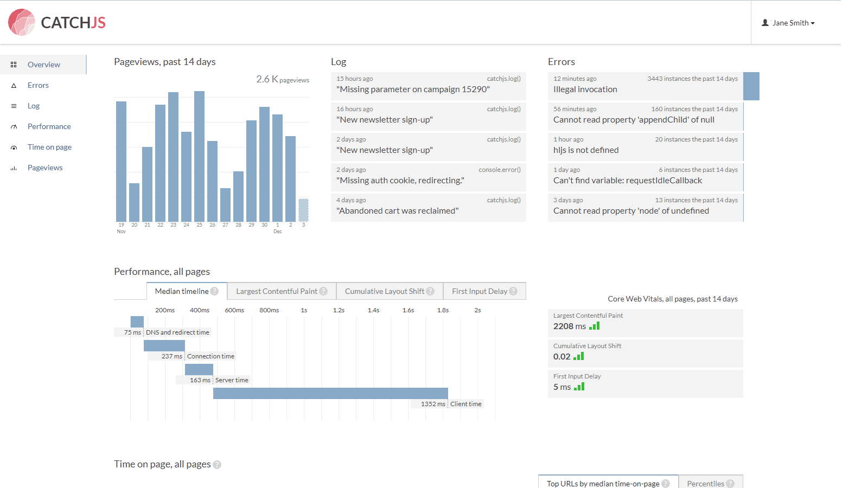
Task: Click the Log list icon in sidebar
Action: tap(14, 106)
